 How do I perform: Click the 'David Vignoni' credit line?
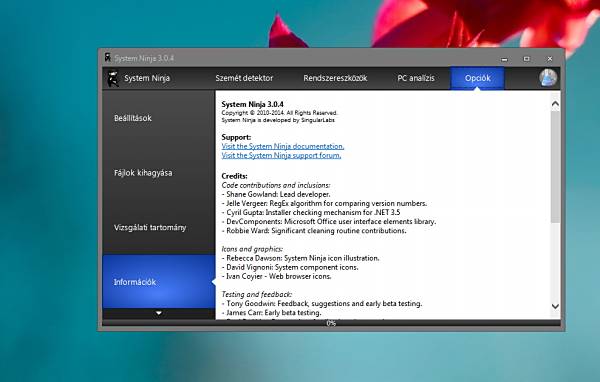290,267
